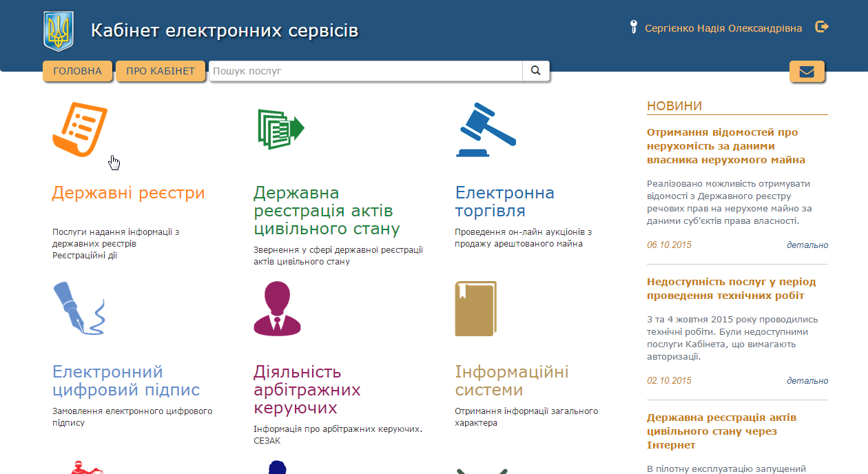
Task: Click the key icon beside the user name
Action: pos(634,28)
